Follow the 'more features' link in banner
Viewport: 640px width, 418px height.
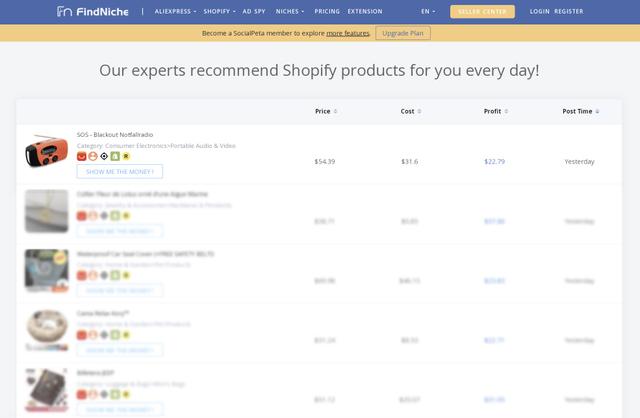pos(348,33)
